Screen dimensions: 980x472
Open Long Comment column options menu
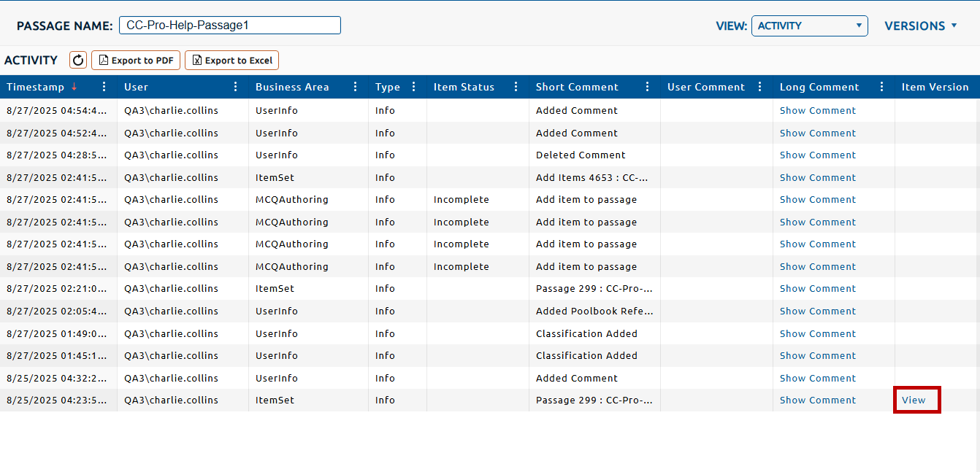pyautogui.click(x=882, y=87)
